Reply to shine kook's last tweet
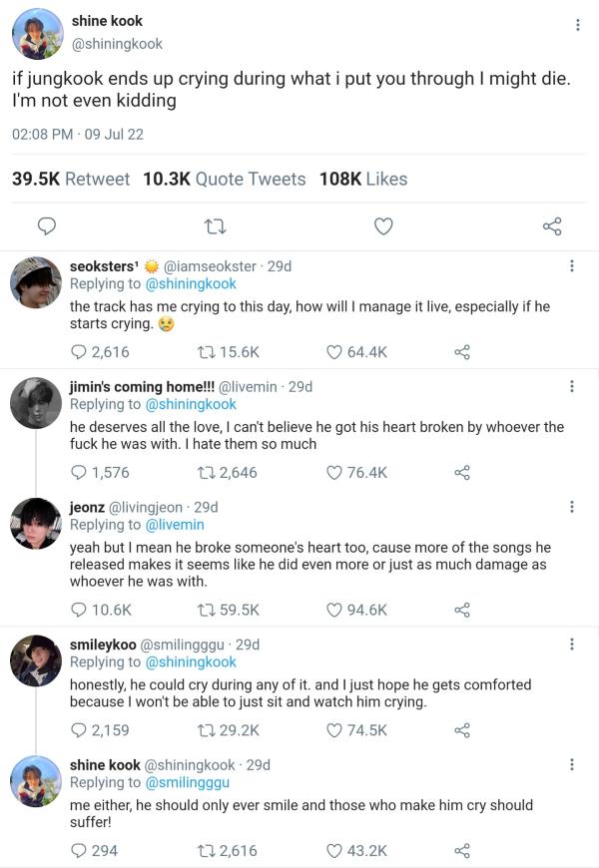 coord(79,850)
